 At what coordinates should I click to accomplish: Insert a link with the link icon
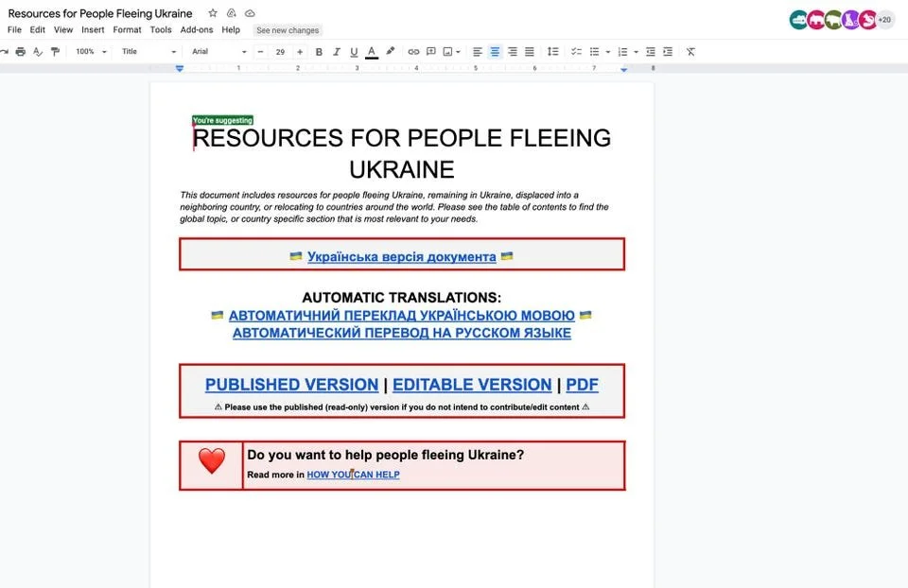(413, 51)
